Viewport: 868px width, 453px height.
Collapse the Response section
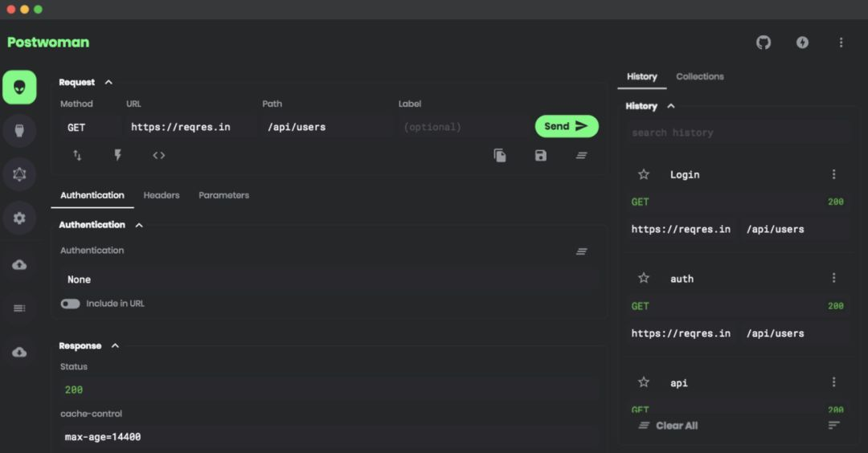click(115, 345)
